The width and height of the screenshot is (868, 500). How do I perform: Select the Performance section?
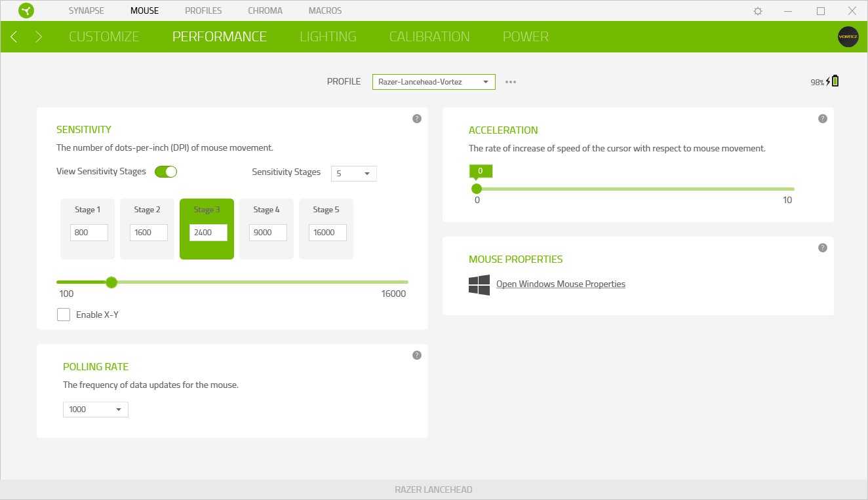[x=220, y=37]
